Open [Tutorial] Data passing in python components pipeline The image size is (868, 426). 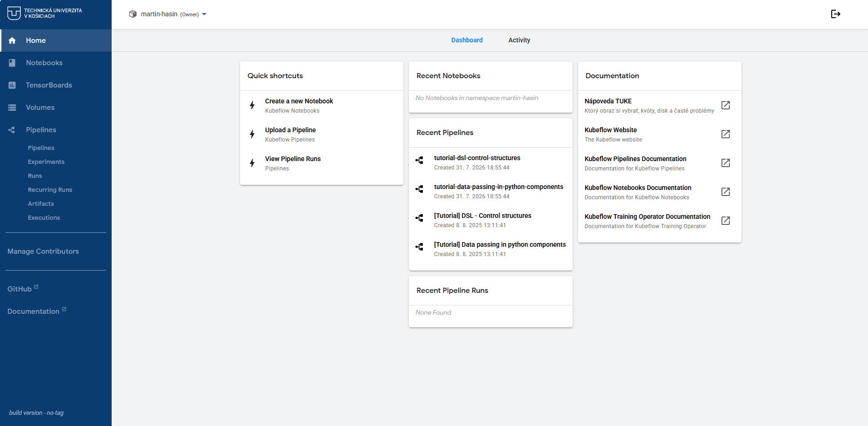(491, 249)
